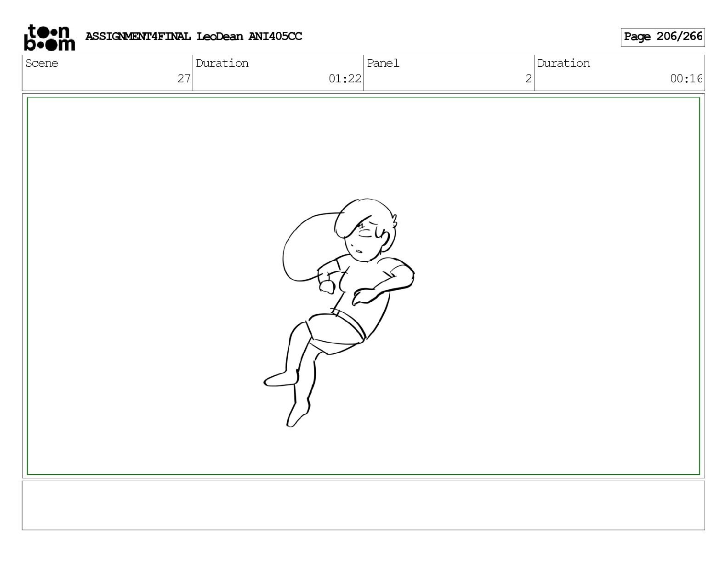This screenshot has height=563, width=728.
Task: Select the panel duration value 00:16
Action: pyautogui.click(x=686, y=79)
